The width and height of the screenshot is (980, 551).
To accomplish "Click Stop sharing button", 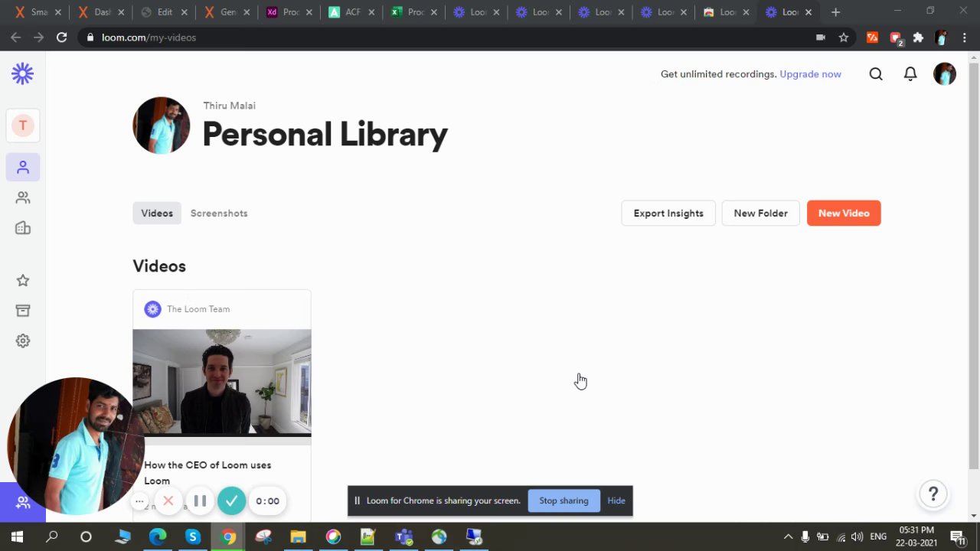I will click(563, 500).
